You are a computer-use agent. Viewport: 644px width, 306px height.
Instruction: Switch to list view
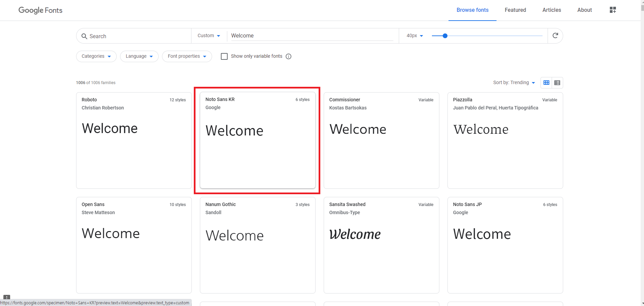coord(557,83)
